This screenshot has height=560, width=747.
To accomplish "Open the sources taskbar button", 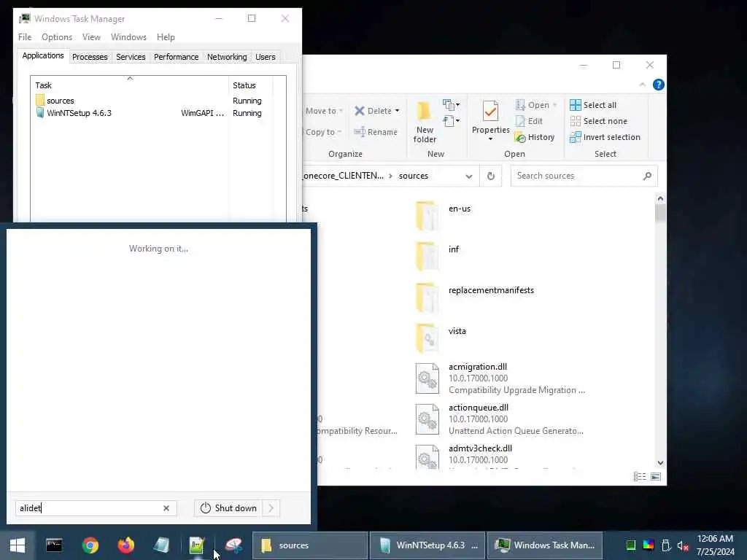I will (309, 545).
